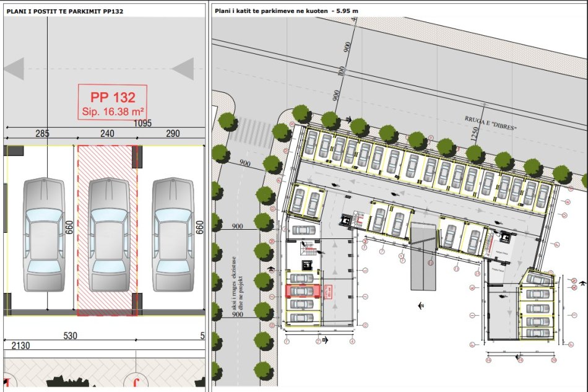
Task: Click the left-pointing arrow at the left edge of the lane
Action: pos(14,68)
